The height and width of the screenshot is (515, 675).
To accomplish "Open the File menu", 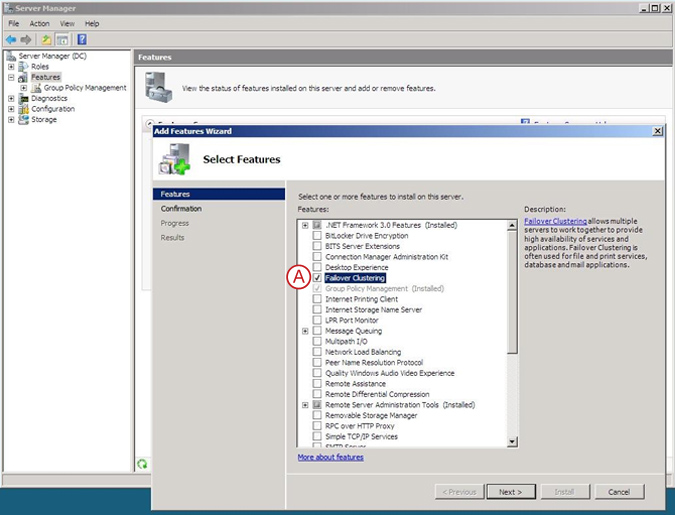I will point(14,24).
